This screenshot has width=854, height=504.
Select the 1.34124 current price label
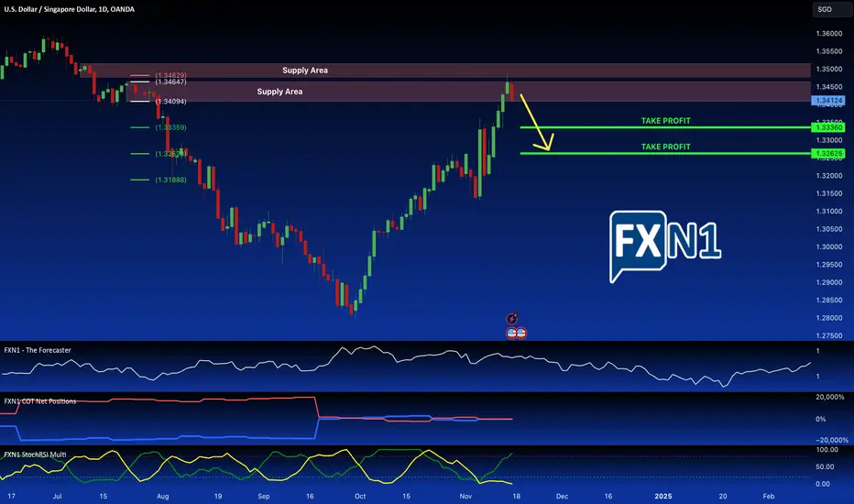point(827,101)
